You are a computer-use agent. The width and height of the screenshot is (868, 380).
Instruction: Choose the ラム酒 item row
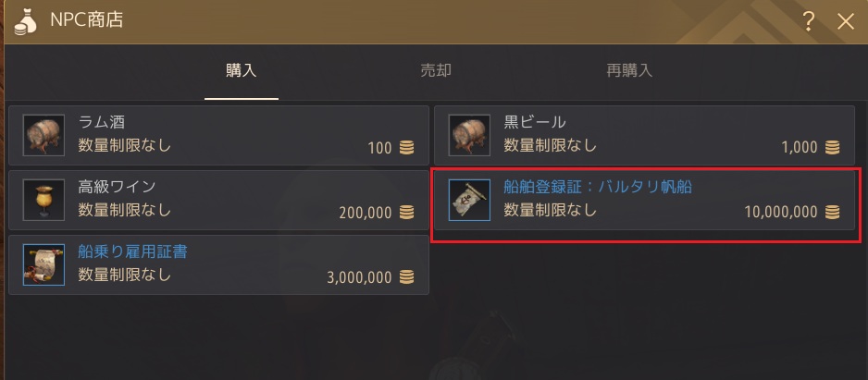(218, 136)
